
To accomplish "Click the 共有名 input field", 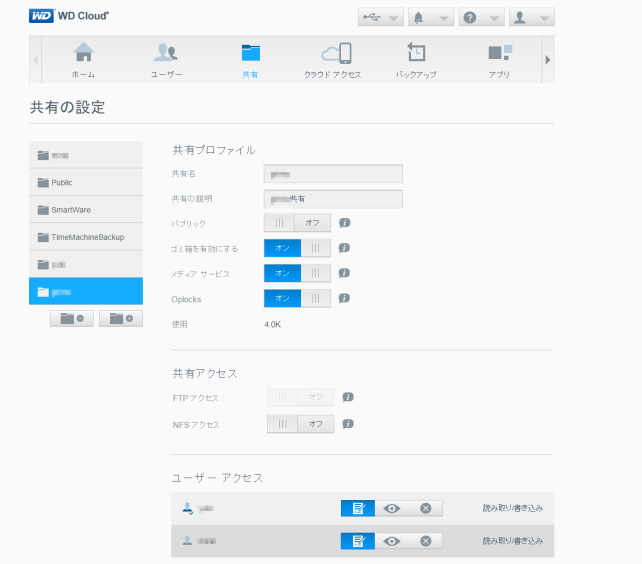I will (333, 174).
